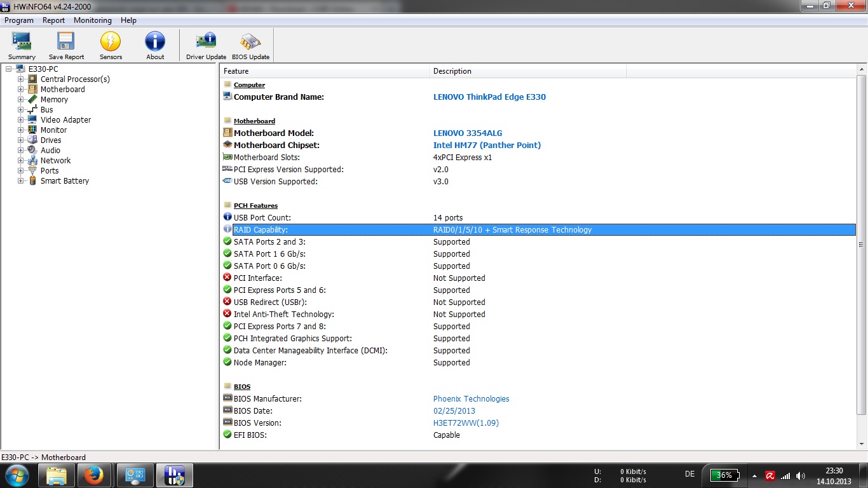Expand the Video Adapter node
Image resolution: width=868 pixels, height=488 pixels.
tap(21, 119)
